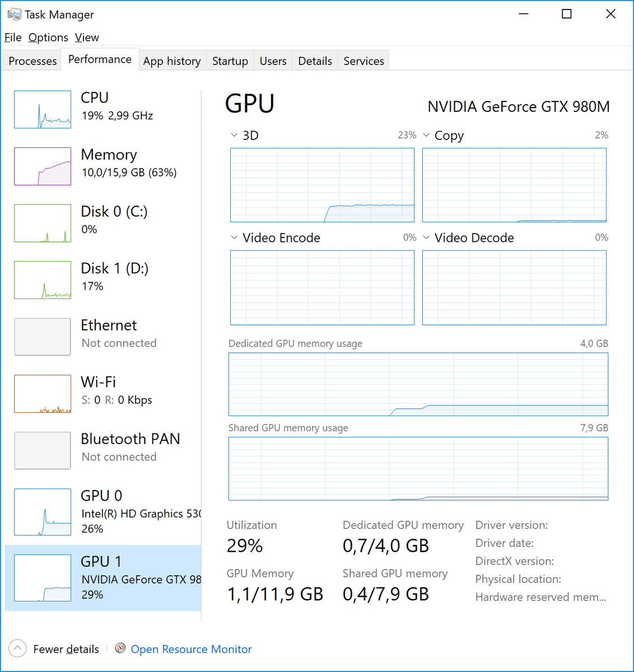
Task: Click the 19% 2,99 GHz CPU reading
Action: tap(118, 115)
